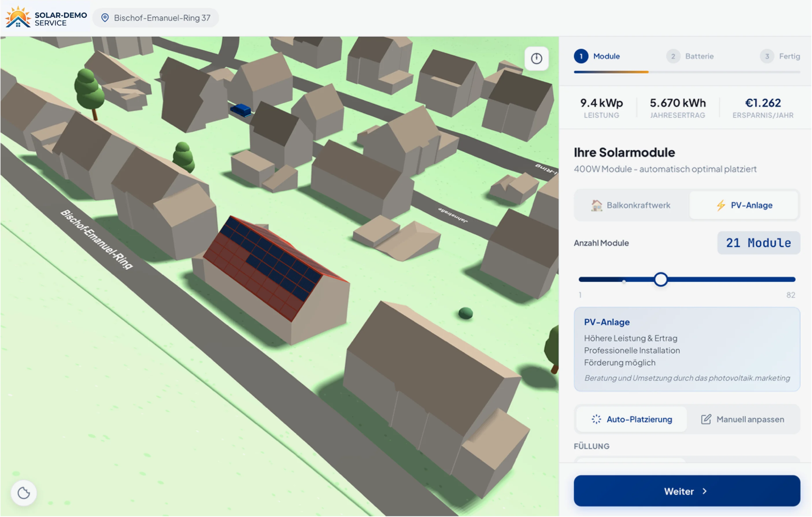Click the sparkle icon on Auto-Platzierung
812x517 pixels.
596,420
